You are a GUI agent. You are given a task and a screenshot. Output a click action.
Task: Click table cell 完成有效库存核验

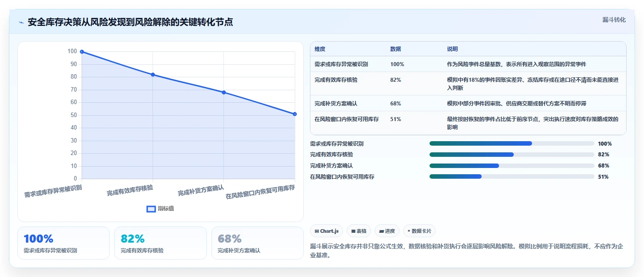tap(336, 80)
